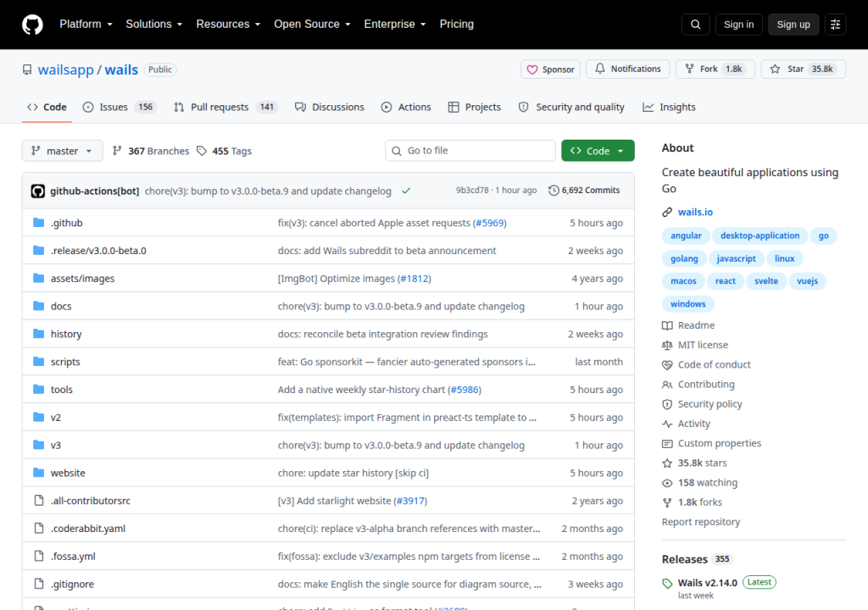View the 158 watching list

click(x=699, y=483)
